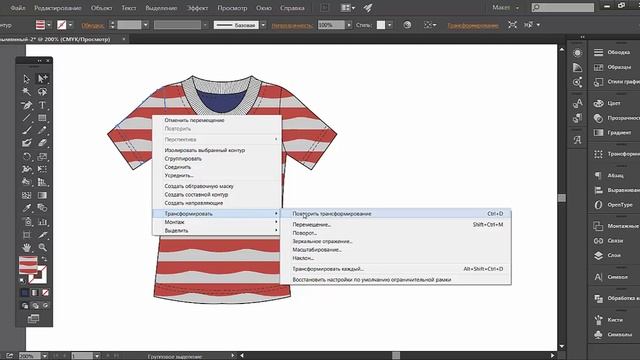
Task: Open fill color dropdown in control bar
Action: point(49,25)
